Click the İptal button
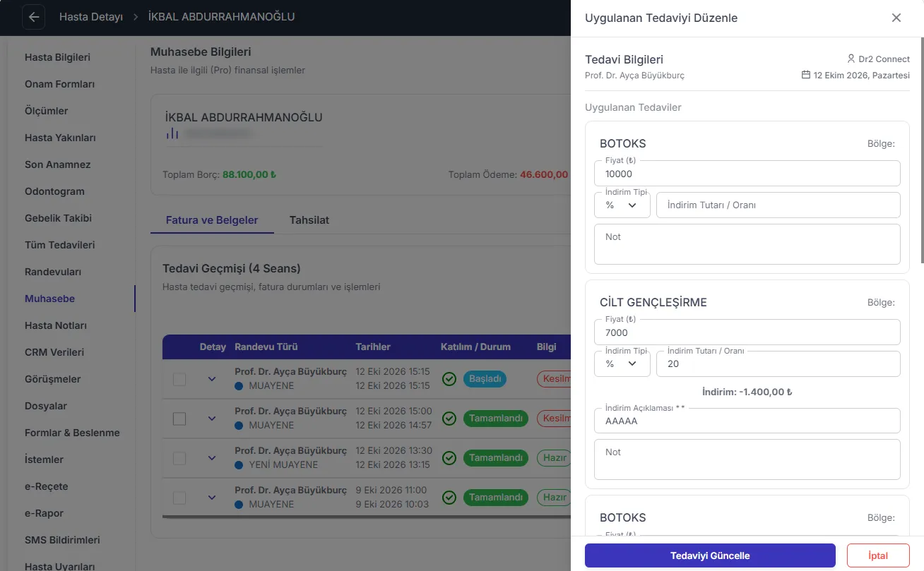 878,555
